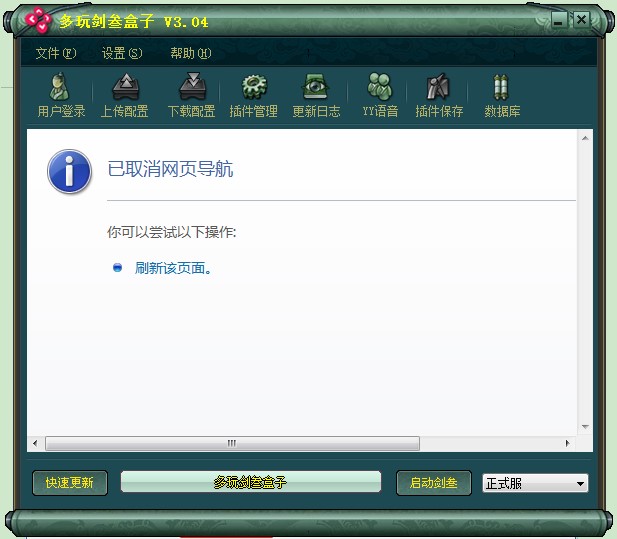
Task: Click the horizontal scrollbar left arrow
Action: point(35,443)
